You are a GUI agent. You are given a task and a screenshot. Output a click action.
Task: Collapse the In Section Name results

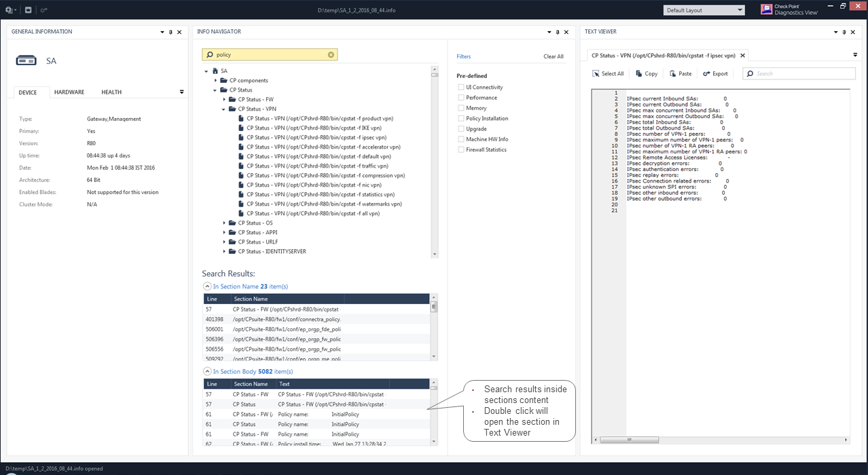click(x=207, y=286)
